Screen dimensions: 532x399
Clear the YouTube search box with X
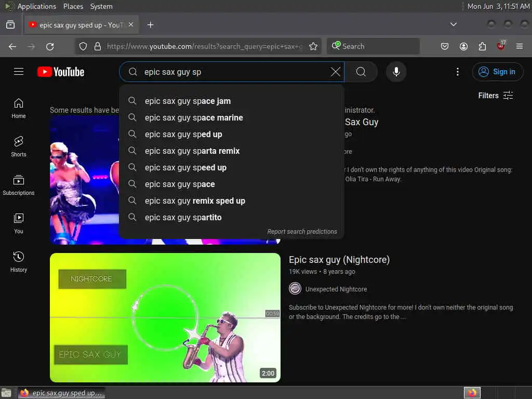coord(335,72)
